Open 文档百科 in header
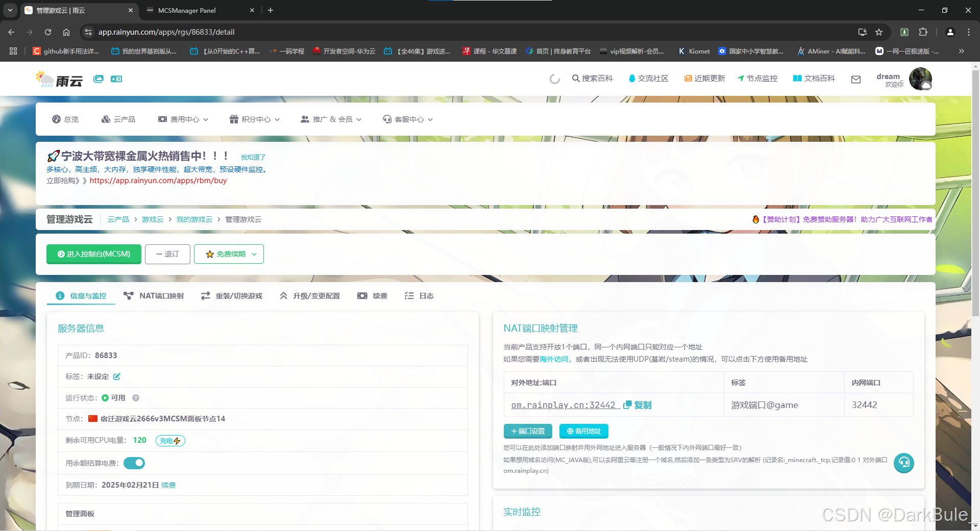980x531 pixels. click(x=814, y=78)
